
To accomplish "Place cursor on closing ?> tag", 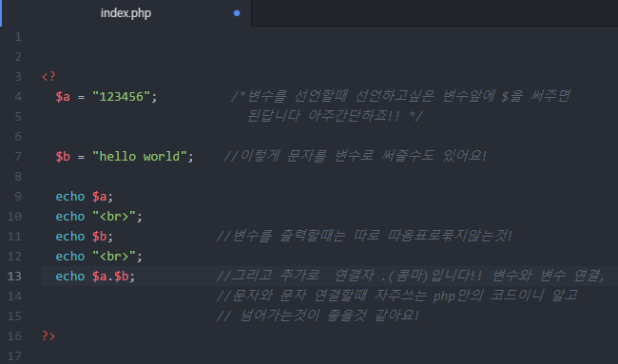I will [x=48, y=336].
